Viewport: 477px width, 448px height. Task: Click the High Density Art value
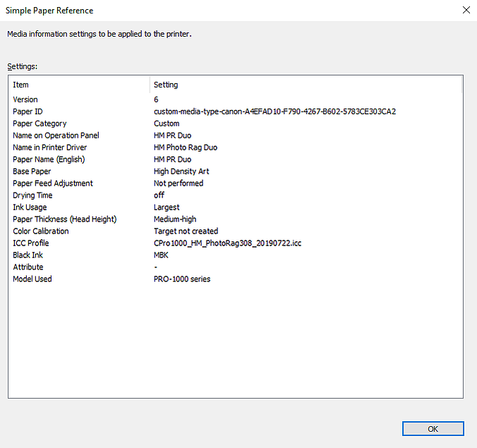click(181, 171)
